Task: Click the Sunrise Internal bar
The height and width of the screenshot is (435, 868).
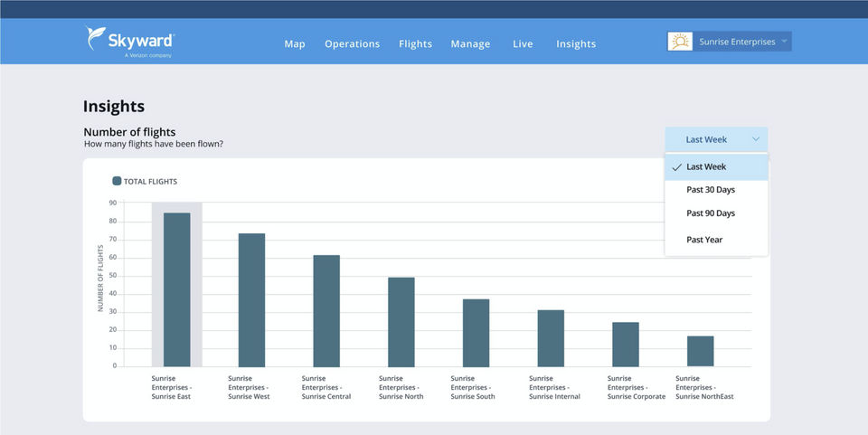Action: click(551, 338)
